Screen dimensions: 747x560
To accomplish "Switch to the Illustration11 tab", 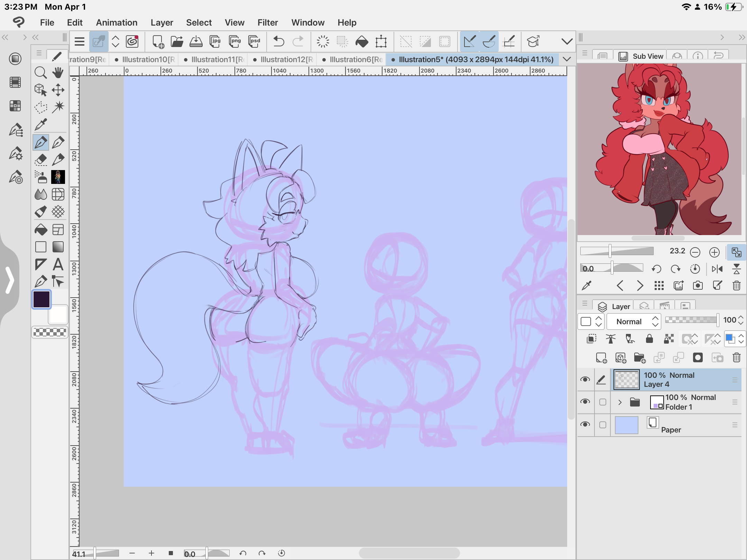I will point(215,59).
